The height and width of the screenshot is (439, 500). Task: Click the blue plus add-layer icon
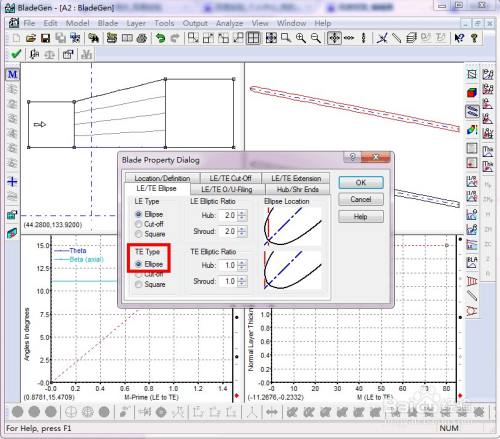12,182
